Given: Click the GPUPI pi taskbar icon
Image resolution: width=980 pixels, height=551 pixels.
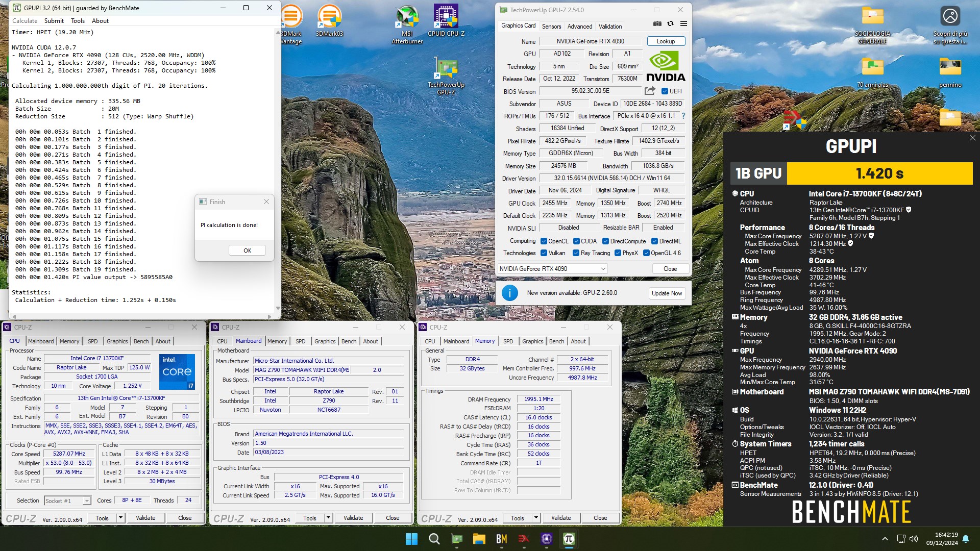Looking at the screenshot, I should [x=569, y=539].
